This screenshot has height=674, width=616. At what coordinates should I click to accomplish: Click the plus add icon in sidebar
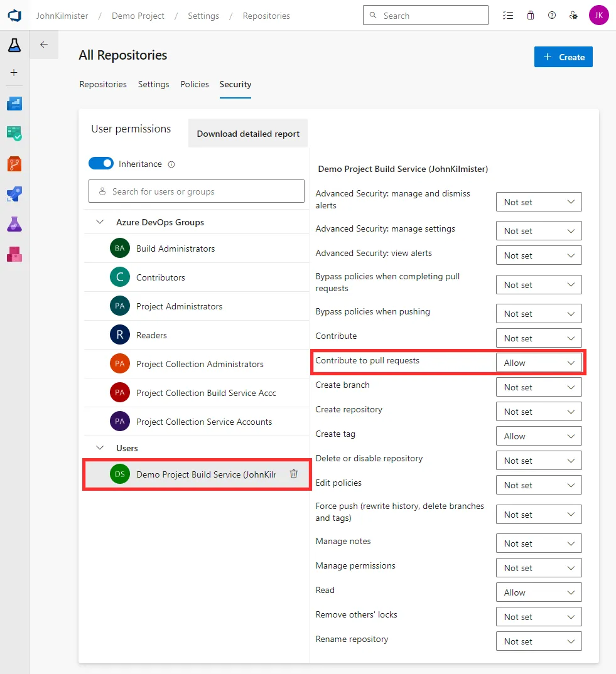click(x=14, y=73)
